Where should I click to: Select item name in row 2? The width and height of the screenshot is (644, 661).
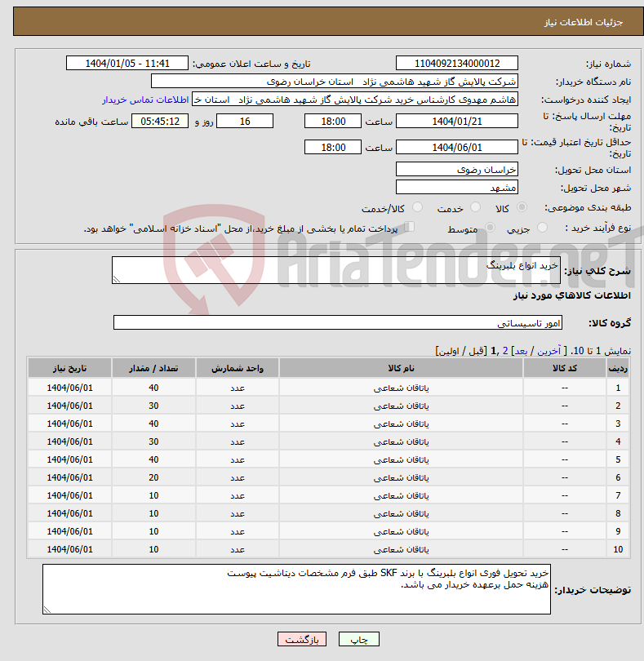pos(401,406)
